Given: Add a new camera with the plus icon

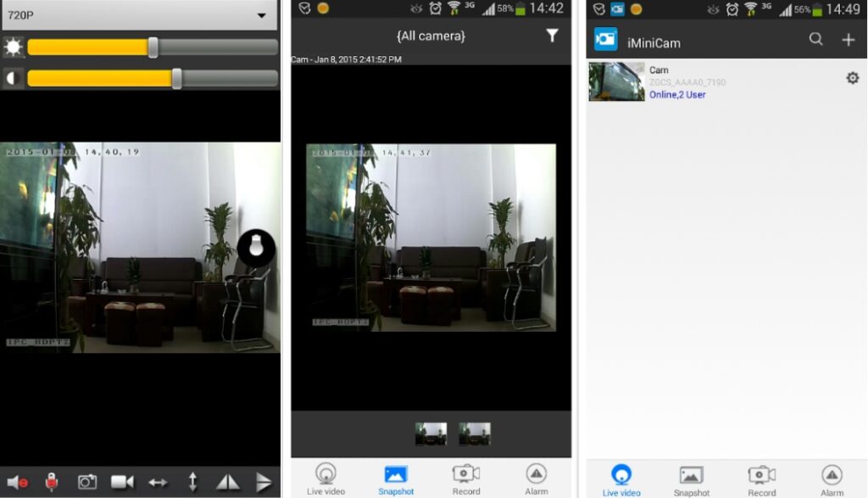Looking at the screenshot, I should [848, 39].
